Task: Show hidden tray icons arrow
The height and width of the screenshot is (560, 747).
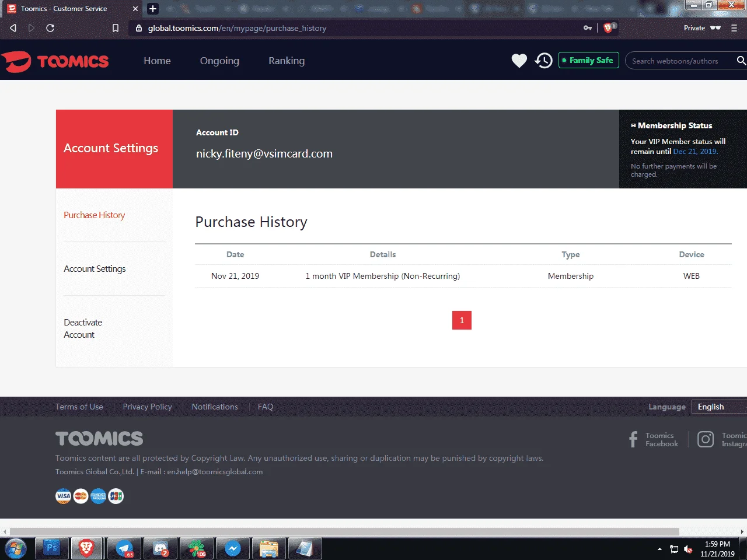Action: click(659, 549)
